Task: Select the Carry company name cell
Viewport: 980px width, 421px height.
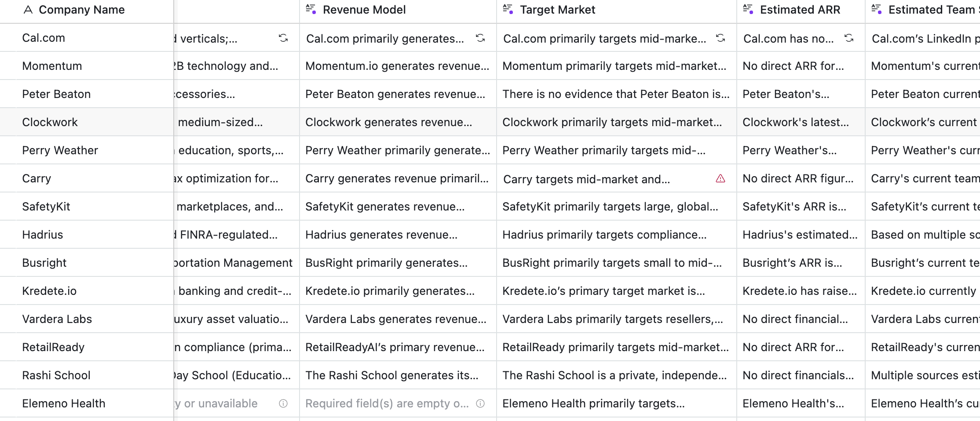Action: coord(87,178)
